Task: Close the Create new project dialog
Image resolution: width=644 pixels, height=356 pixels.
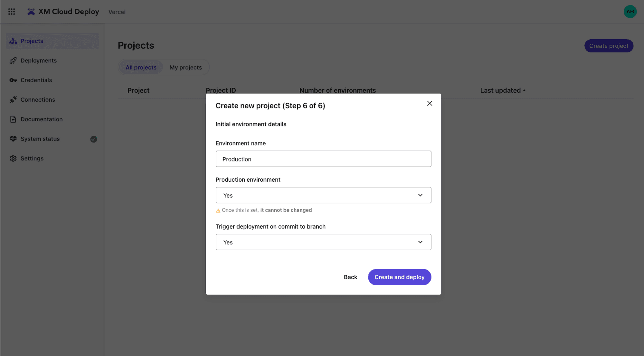Action: click(430, 103)
